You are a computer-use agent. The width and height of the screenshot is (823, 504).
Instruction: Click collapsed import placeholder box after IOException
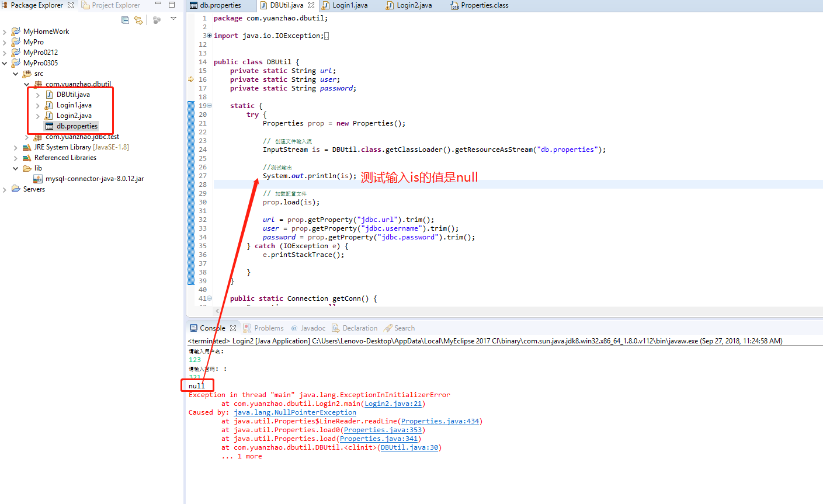[x=327, y=36]
